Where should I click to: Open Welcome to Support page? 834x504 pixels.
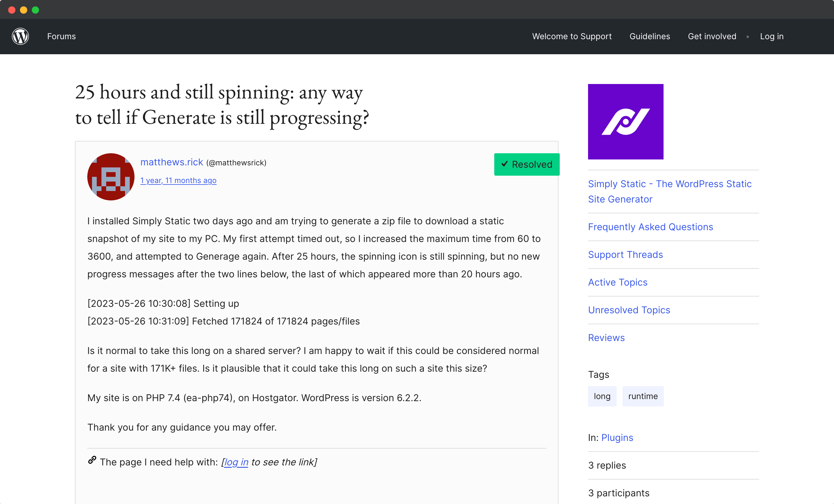tap(572, 36)
